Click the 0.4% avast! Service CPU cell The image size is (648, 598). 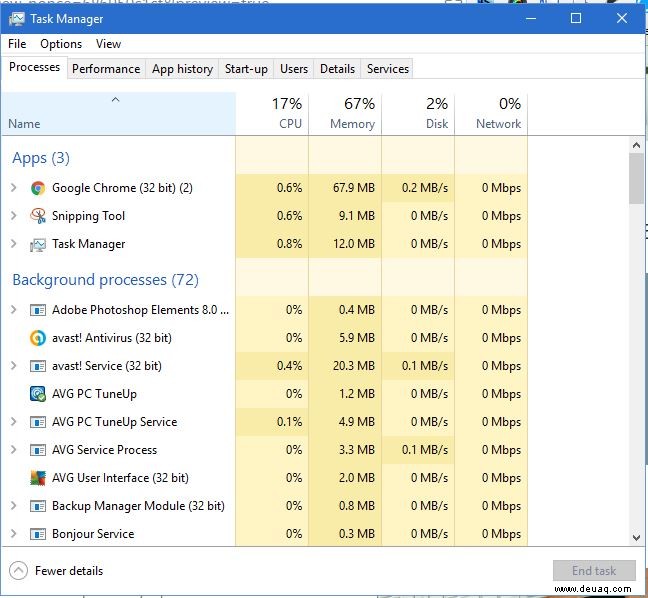pyautogui.click(x=272, y=366)
